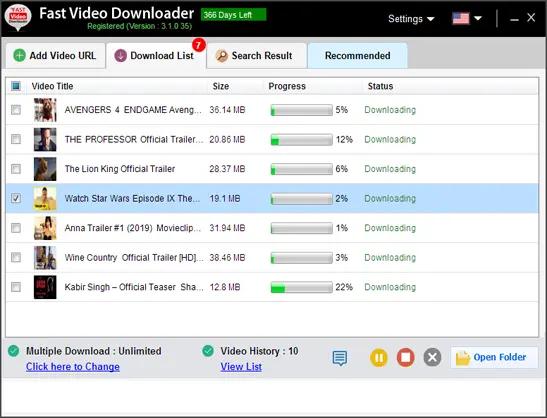The width and height of the screenshot is (547, 418).
Task: Check THE PROFESSOR Official Trailer checkbox
Action: (16, 139)
